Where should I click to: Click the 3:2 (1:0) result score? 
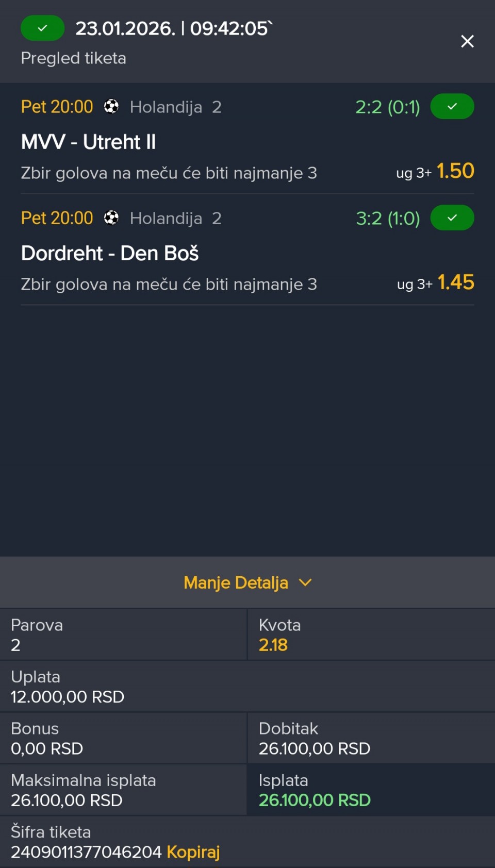point(388,219)
